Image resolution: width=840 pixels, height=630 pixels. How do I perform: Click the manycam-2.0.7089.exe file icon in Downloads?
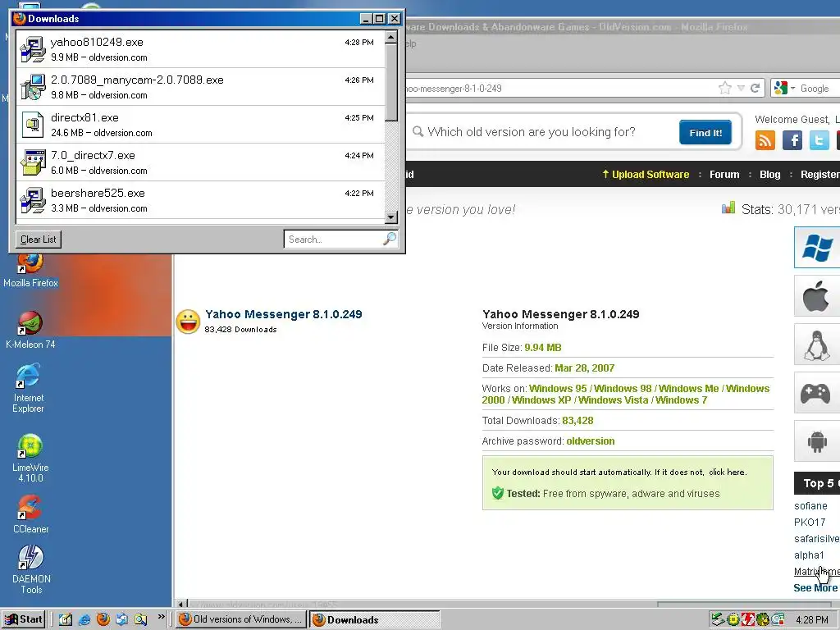click(33, 87)
